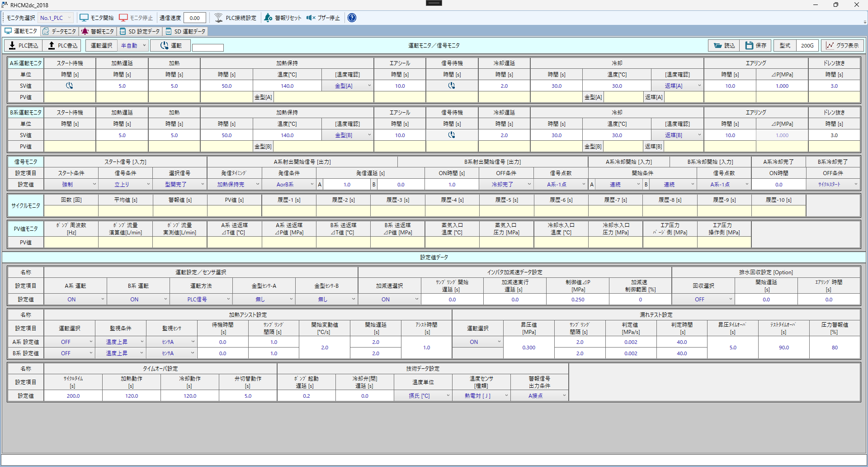Screen dimensions: 868x467
Task: Click the 制御値⊿P 0.250 field
Action: (x=578, y=300)
